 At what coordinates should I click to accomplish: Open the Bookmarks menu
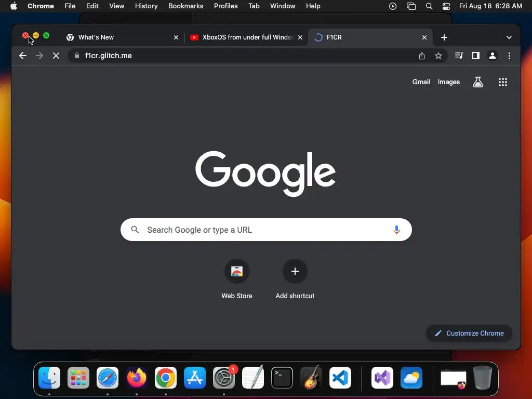click(185, 6)
